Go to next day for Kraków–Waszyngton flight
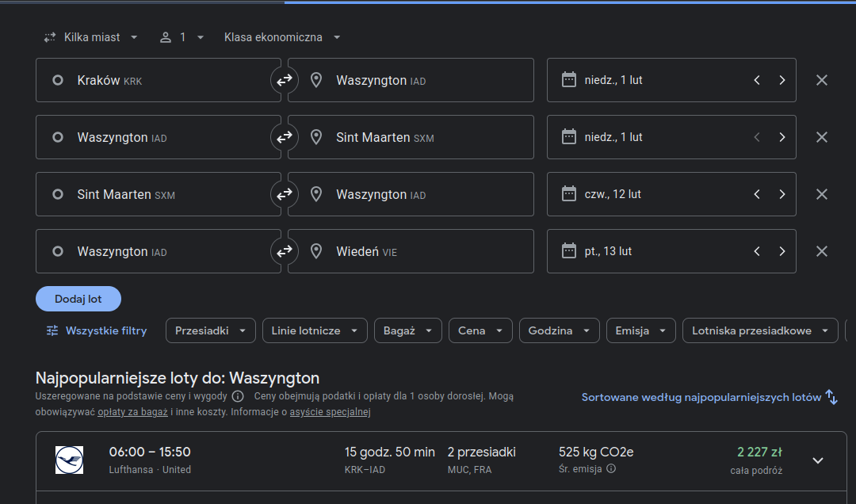856x504 pixels. [781, 80]
